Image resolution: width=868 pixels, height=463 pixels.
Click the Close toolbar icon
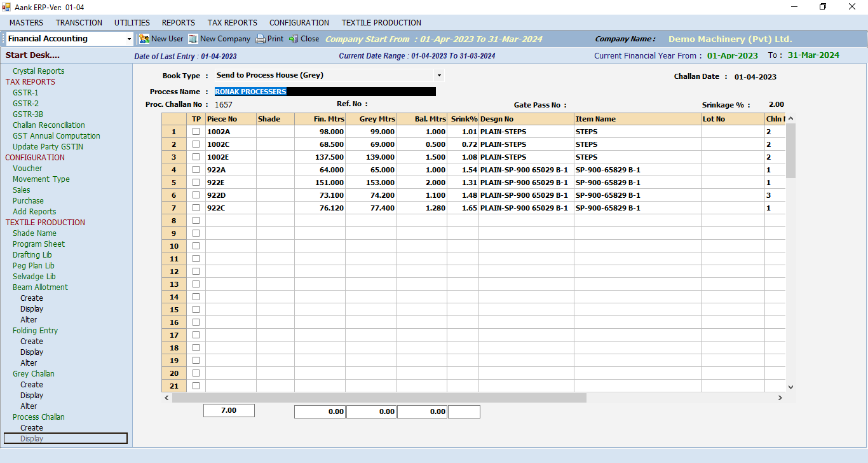294,39
